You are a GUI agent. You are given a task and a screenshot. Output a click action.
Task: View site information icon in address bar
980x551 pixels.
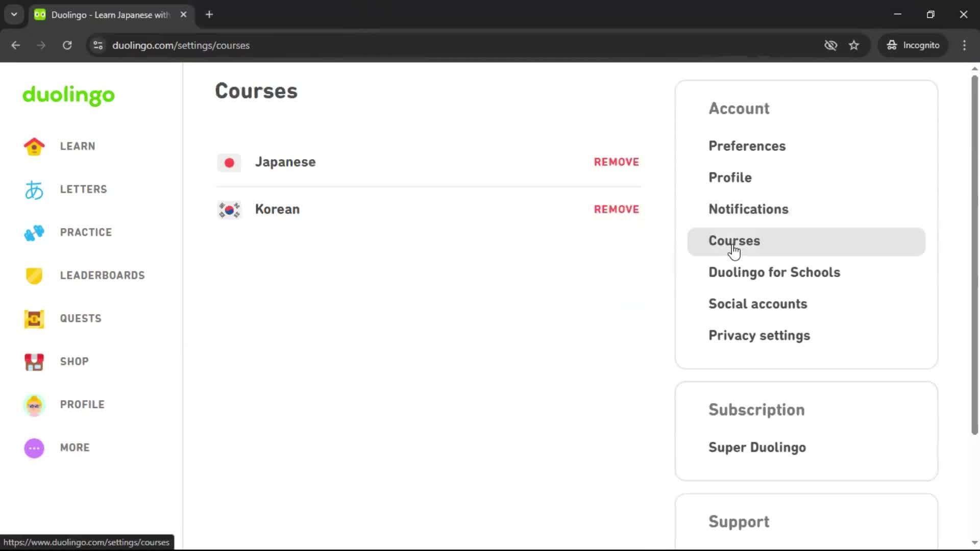click(x=98, y=45)
